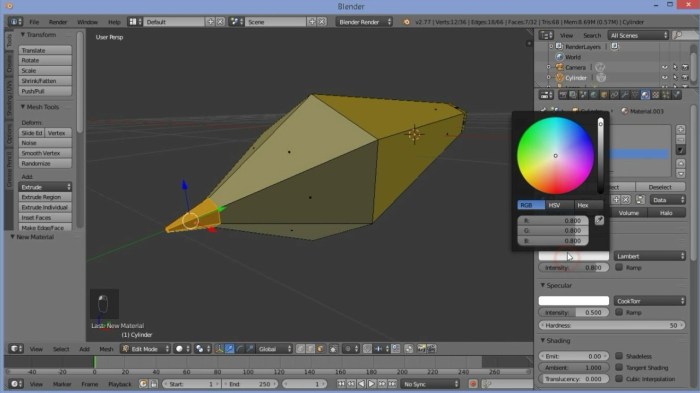The width and height of the screenshot is (700, 393).
Task: Switch to vertex select mode
Action: click(300, 349)
